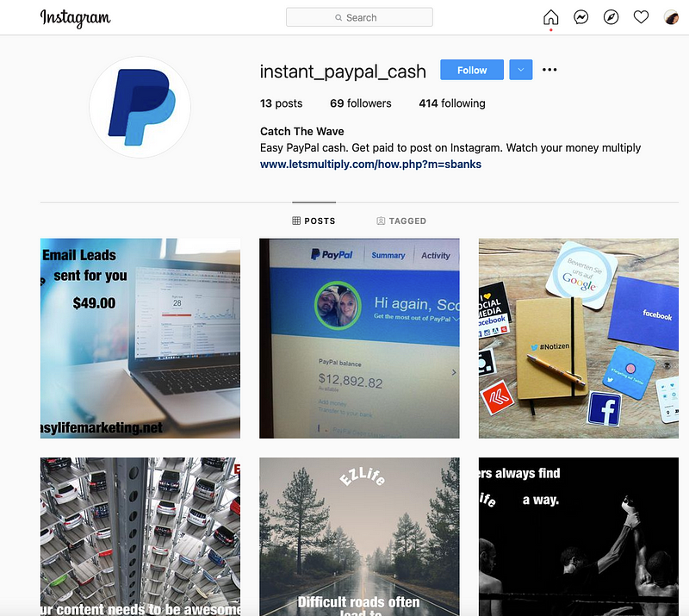The width and height of the screenshot is (689, 616).
Task: Follow instant_paypal_cash account
Action: 472,70
